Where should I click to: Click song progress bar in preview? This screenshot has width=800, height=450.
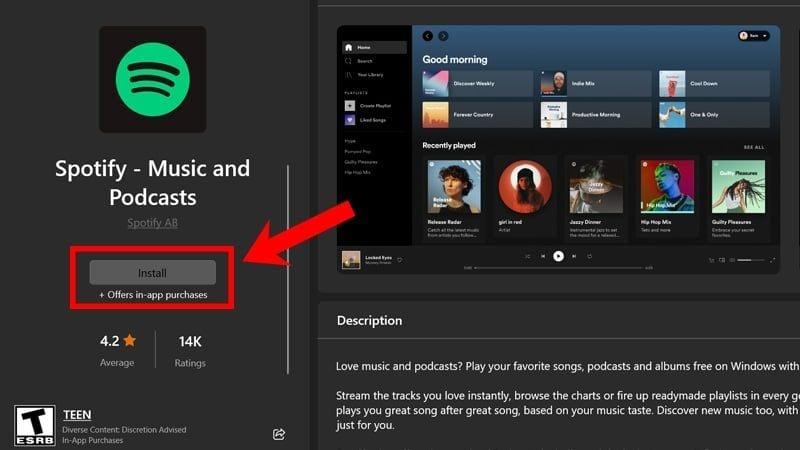coord(559,268)
